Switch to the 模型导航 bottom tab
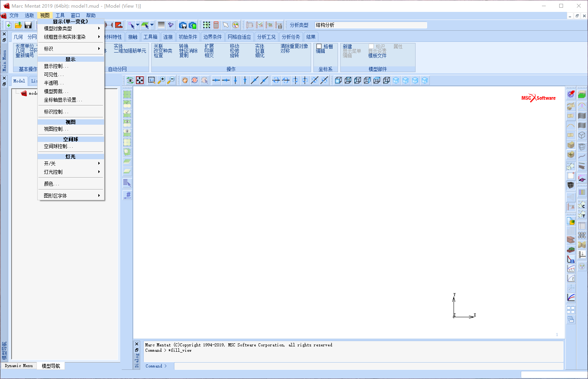 click(51, 366)
